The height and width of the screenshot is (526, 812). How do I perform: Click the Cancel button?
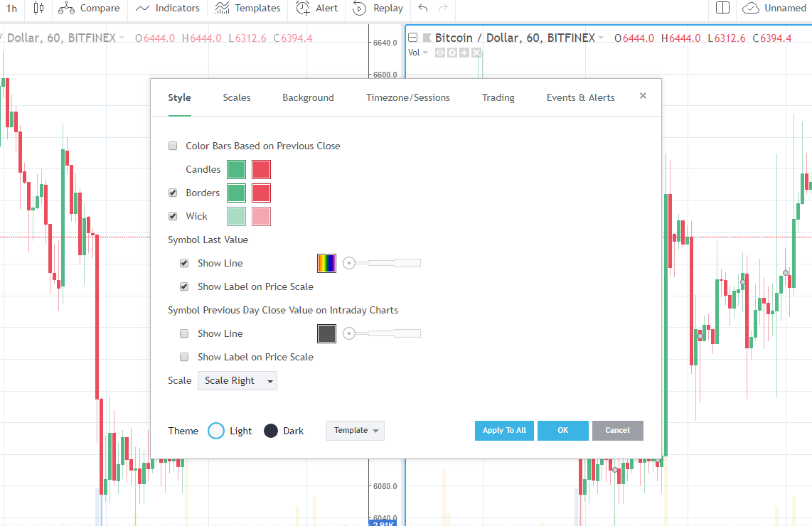(x=618, y=431)
